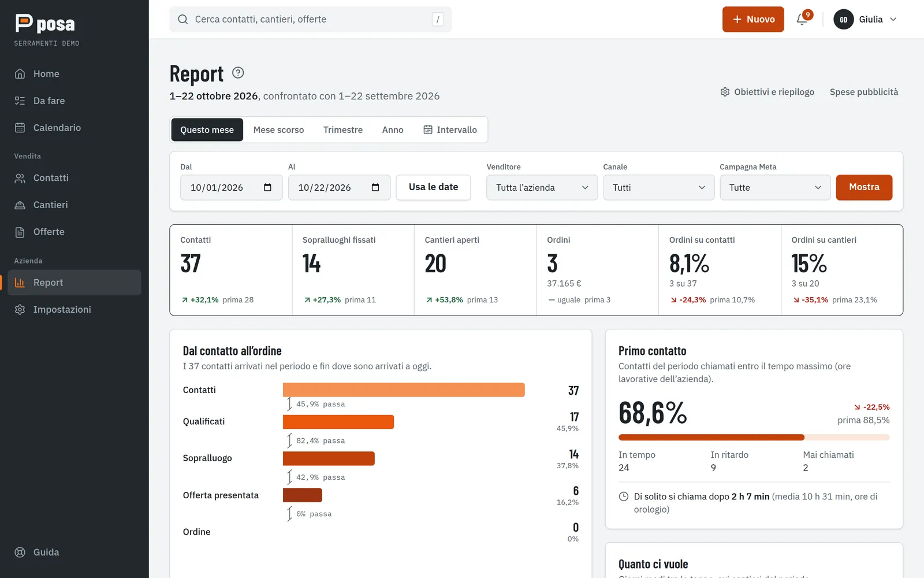Click the Nuovo button
This screenshot has width=924, height=578.
tap(753, 19)
